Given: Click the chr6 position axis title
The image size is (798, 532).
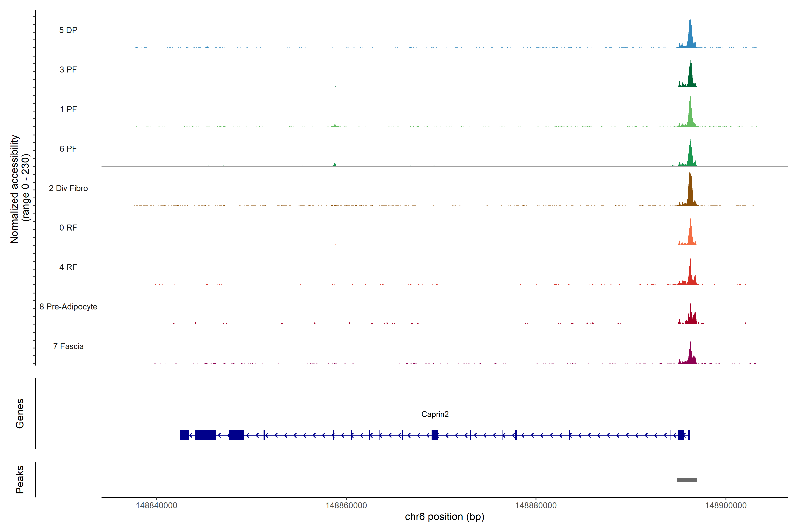Looking at the screenshot, I should coord(444,517).
